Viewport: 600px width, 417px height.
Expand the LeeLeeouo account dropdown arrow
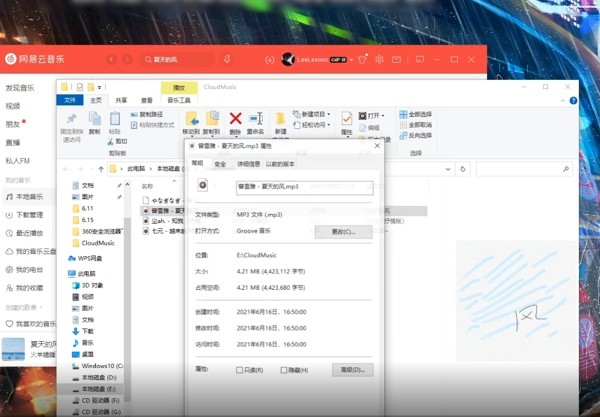click(351, 60)
